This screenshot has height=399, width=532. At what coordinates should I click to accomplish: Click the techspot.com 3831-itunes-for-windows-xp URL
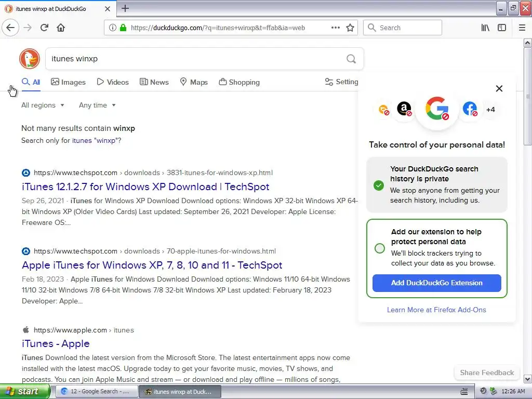(153, 172)
